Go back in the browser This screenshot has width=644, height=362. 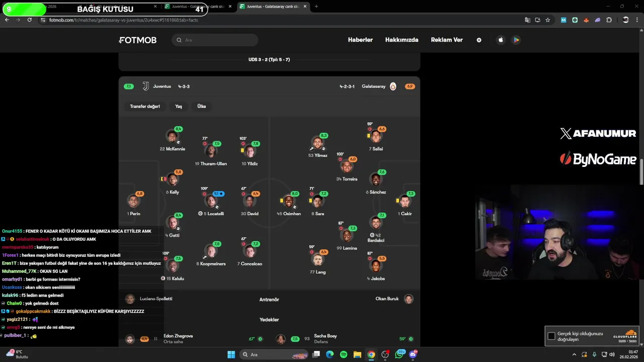(7, 20)
